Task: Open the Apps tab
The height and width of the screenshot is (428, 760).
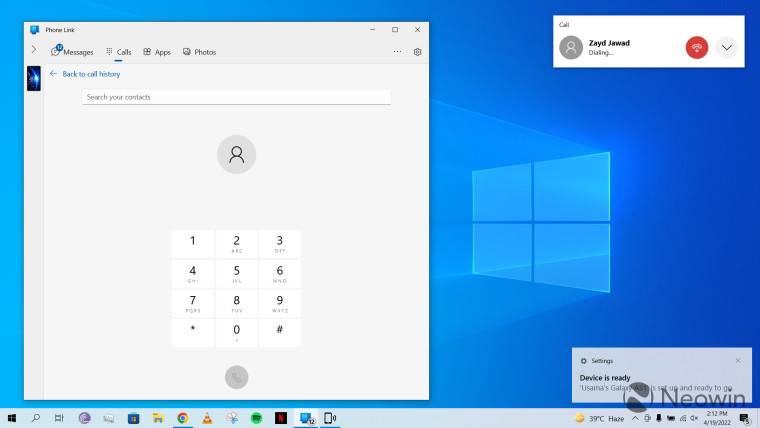Action: coord(157,52)
